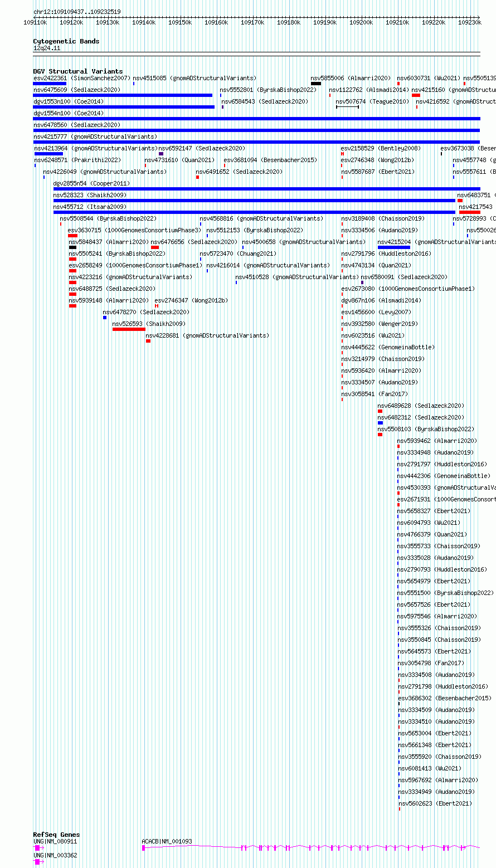
Task: Select nsv4743134 Quan2021 label
Action: click(376, 265)
